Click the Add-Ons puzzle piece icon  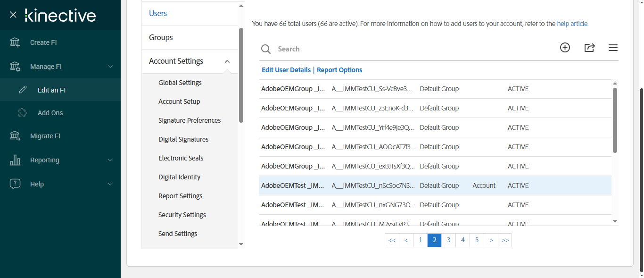(22, 113)
